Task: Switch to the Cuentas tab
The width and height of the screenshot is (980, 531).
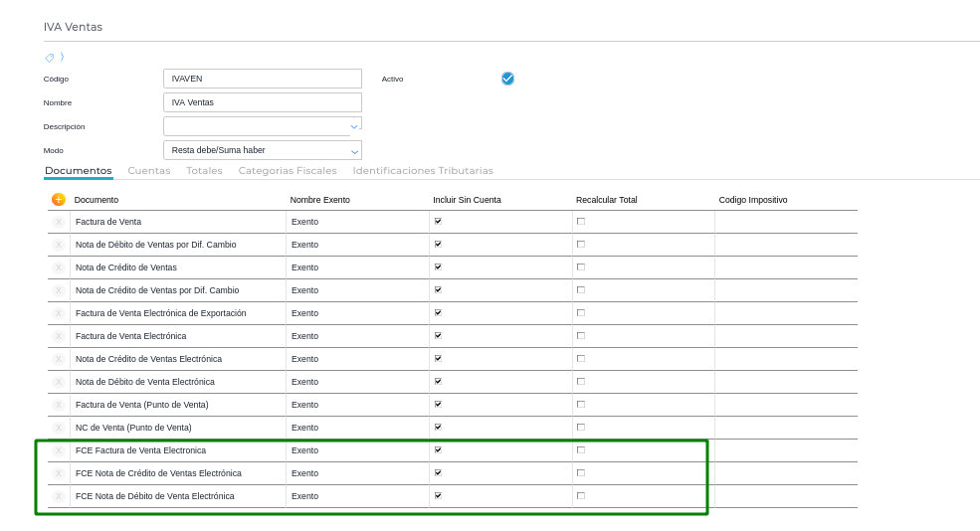Action: 148,171
